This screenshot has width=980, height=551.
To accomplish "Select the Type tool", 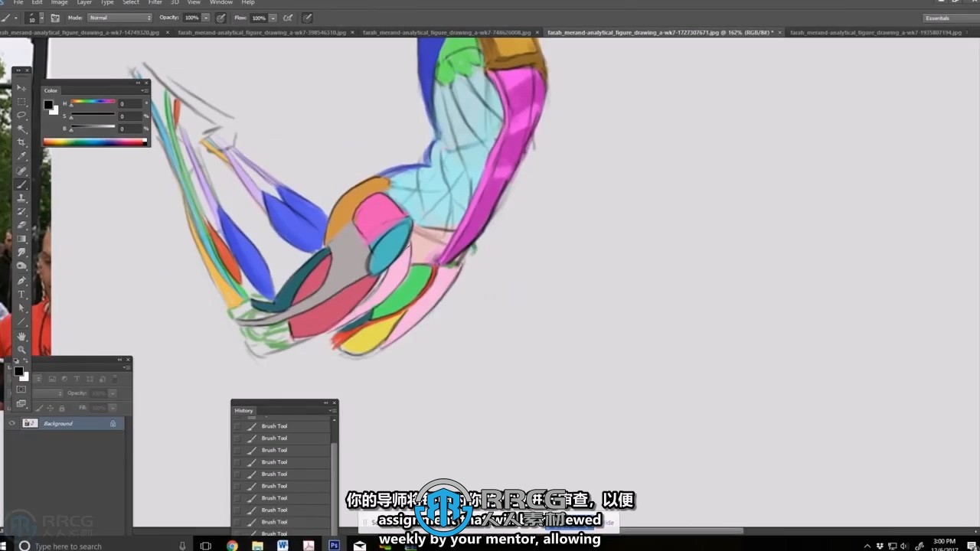I will [21, 295].
